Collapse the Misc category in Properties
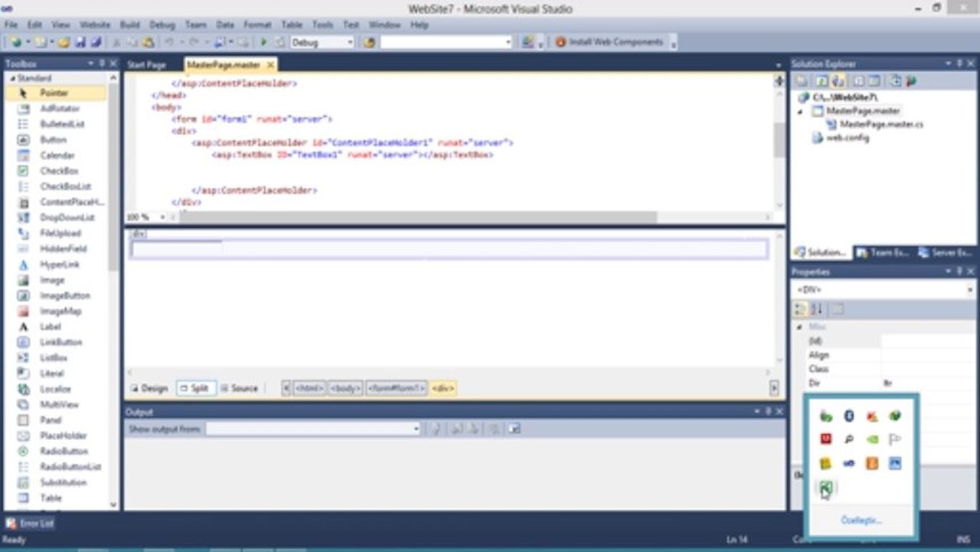This screenshot has height=552, width=980. coord(801,327)
